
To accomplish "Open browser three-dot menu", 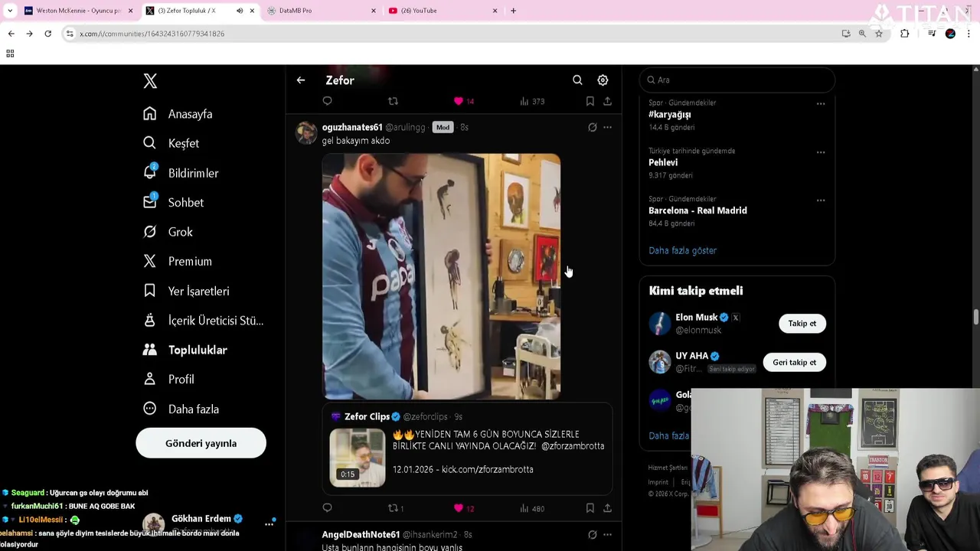I will (969, 34).
